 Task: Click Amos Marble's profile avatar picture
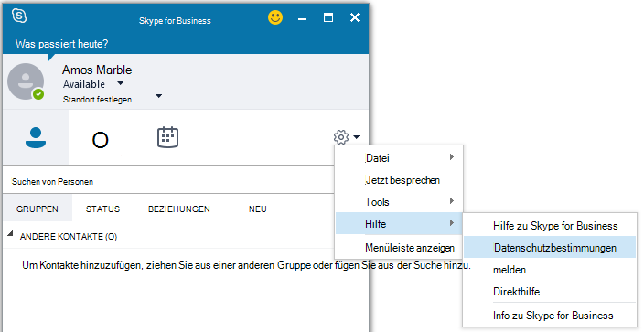click(26, 81)
